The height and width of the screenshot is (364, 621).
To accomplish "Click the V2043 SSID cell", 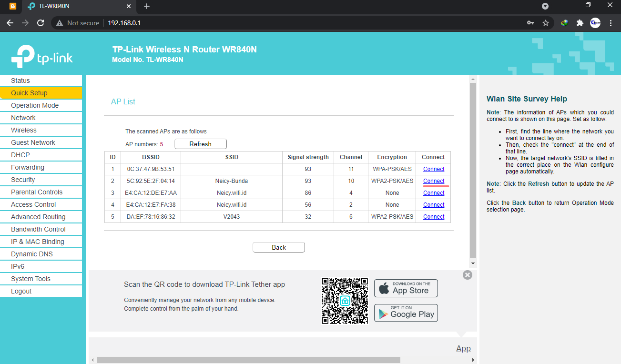I will coord(232,217).
